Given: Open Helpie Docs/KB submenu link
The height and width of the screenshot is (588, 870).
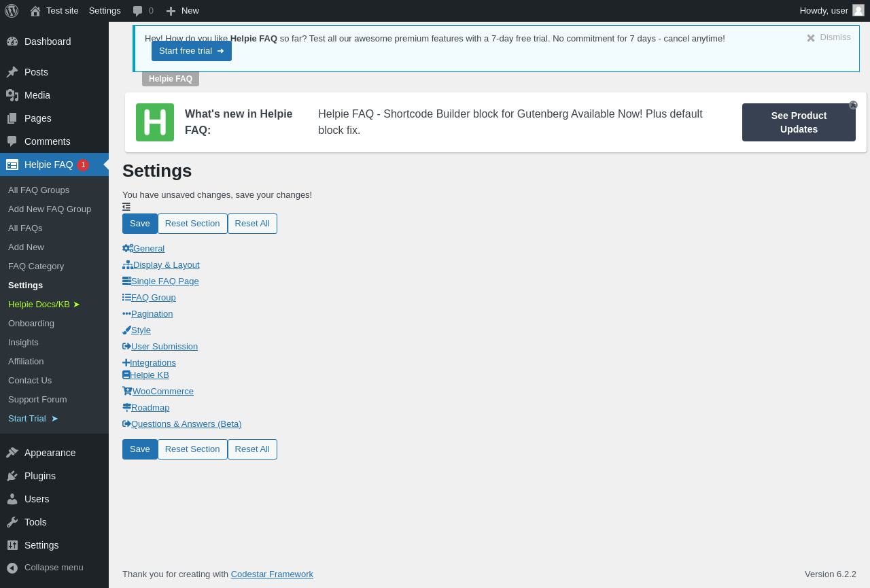Looking at the screenshot, I should [x=44, y=304].
